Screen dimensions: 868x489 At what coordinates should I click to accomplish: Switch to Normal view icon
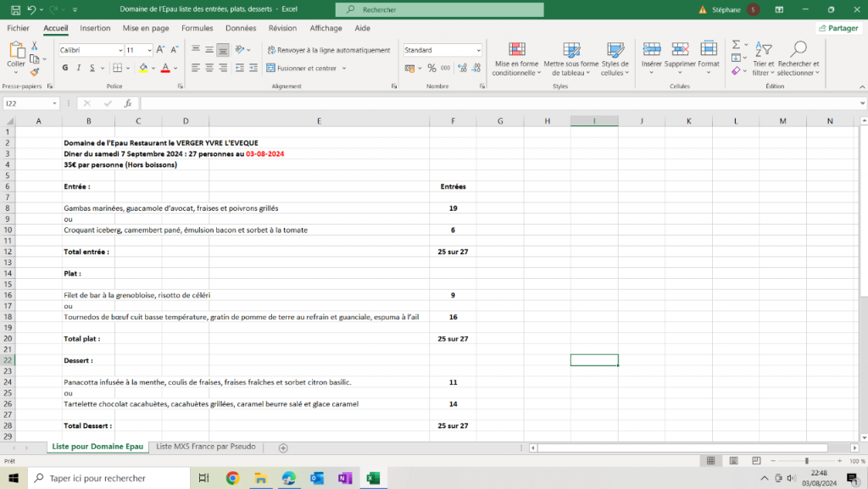tap(711, 461)
